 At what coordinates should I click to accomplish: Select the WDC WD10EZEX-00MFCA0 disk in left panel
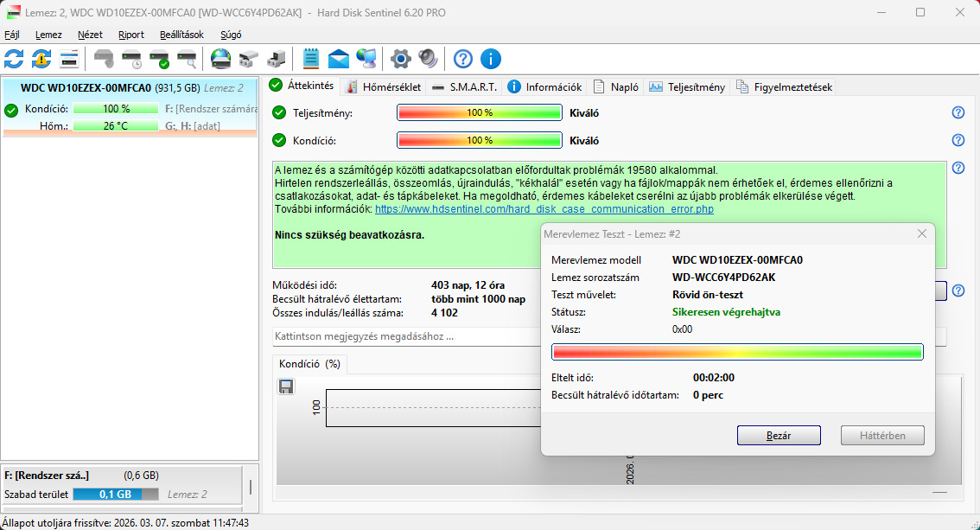pos(130,106)
